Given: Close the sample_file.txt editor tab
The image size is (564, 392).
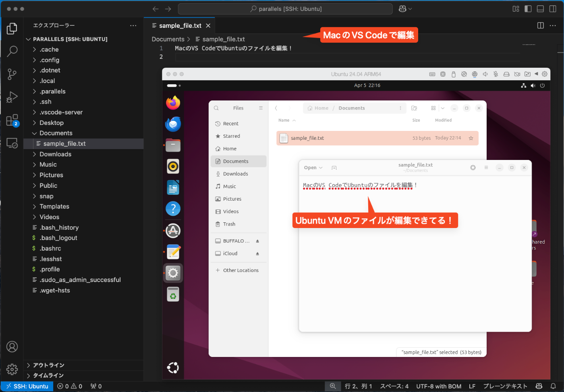Looking at the screenshot, I should point(208,25).
